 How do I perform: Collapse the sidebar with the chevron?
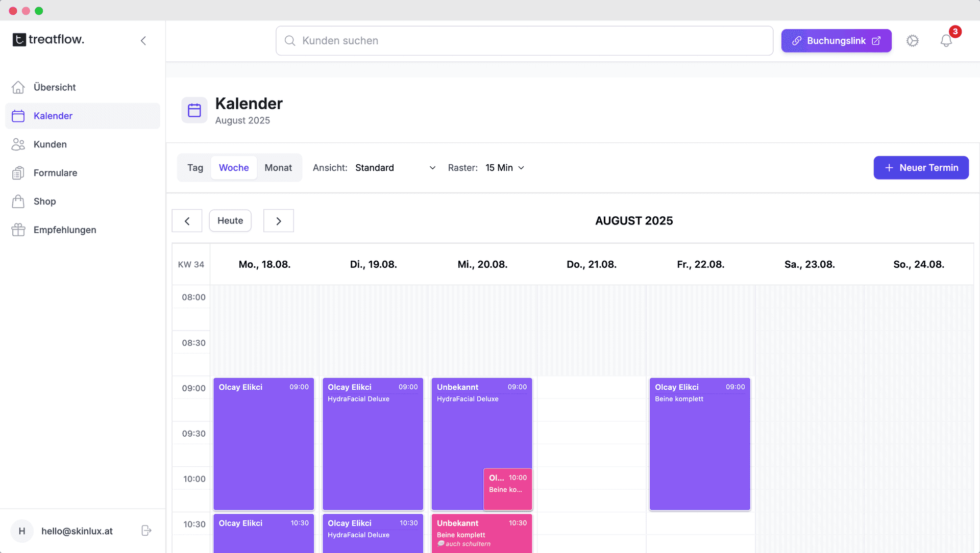click(x=143, y=41)
